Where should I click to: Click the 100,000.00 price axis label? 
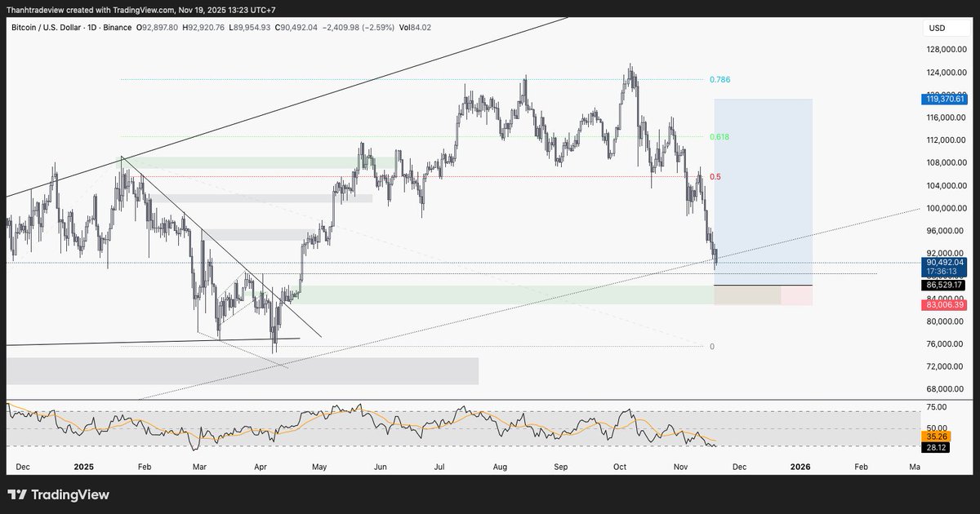[x=948, y=208]
